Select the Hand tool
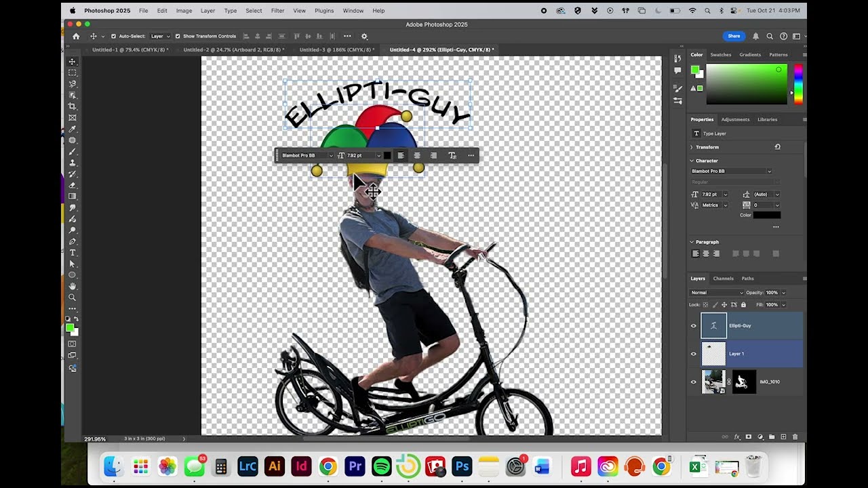The height and width of the screenshot is (488, 868). (72, 286)
